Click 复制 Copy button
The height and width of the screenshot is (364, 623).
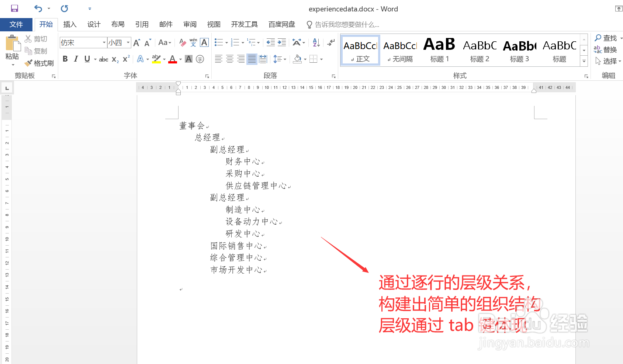pos(36,51)
